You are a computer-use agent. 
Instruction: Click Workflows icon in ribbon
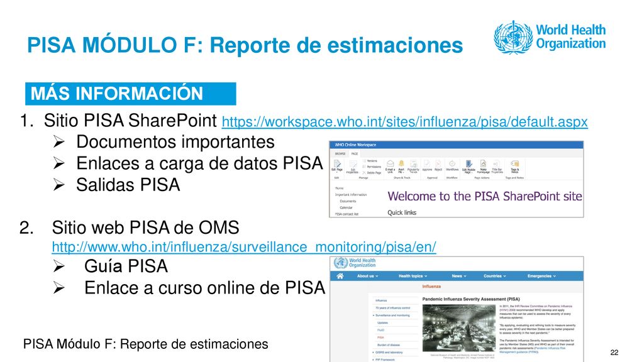coord(452,163)
